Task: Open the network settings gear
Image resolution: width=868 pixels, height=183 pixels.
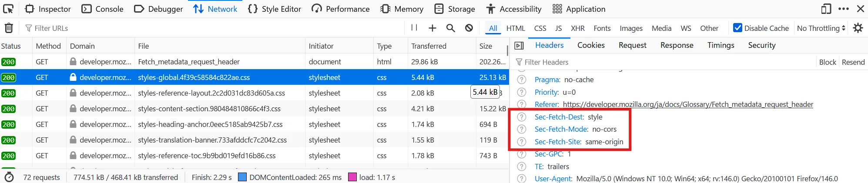Action: (x=858, y=28)
